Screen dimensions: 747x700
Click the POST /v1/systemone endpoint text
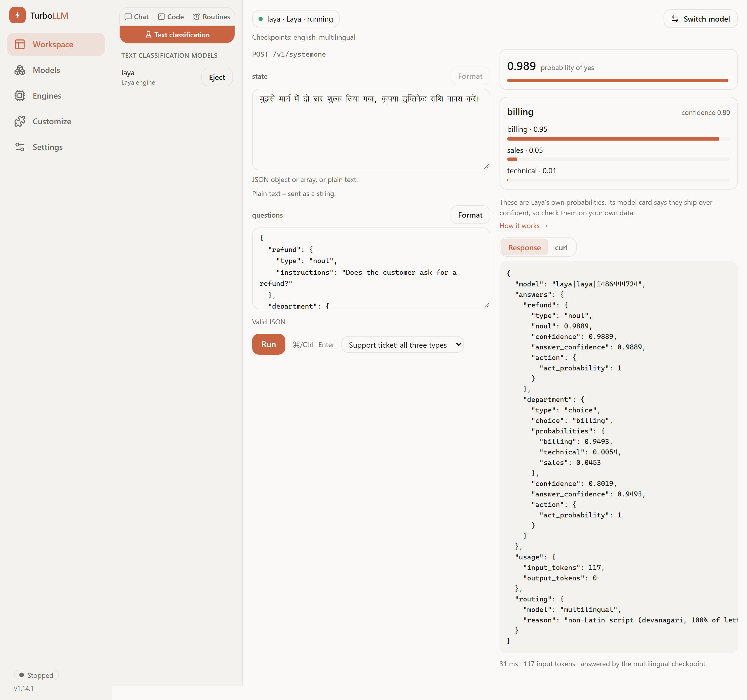(289, 55)
